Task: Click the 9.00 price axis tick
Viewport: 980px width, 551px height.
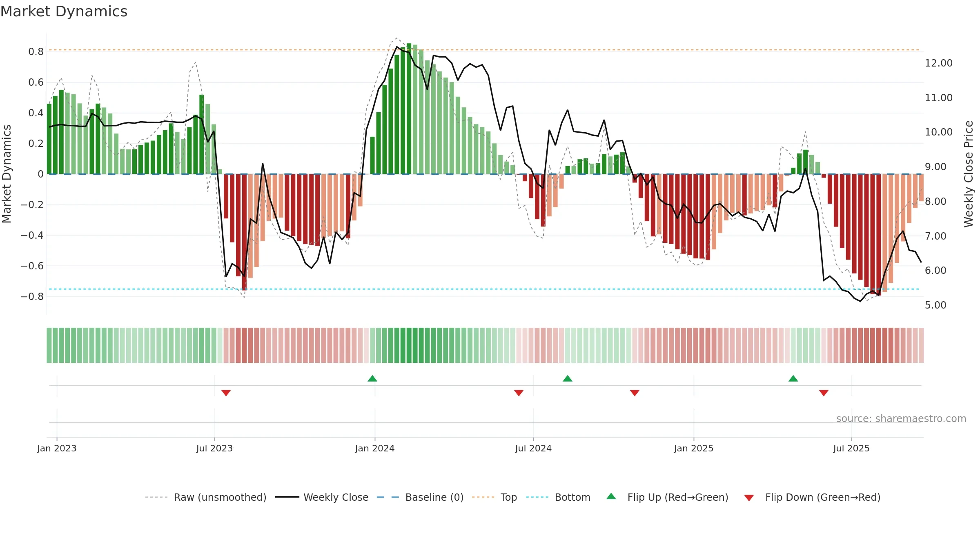Action: coord(935,167)
